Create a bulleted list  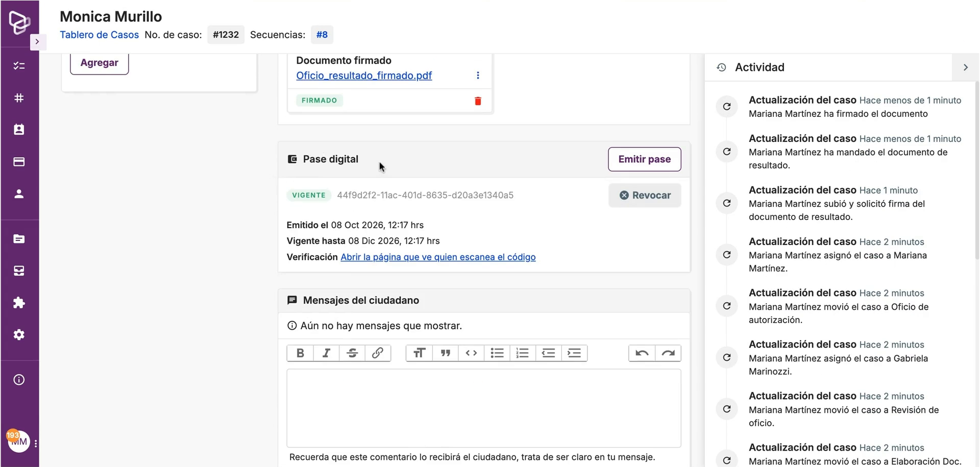coord(497,353)
